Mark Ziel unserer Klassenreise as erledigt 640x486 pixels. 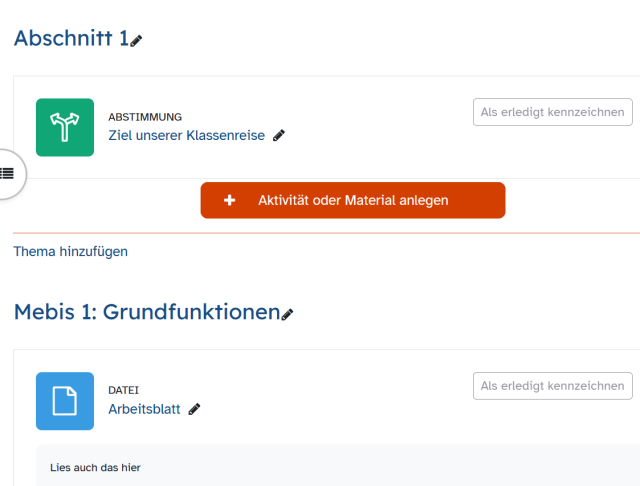[x=552, y=112]
